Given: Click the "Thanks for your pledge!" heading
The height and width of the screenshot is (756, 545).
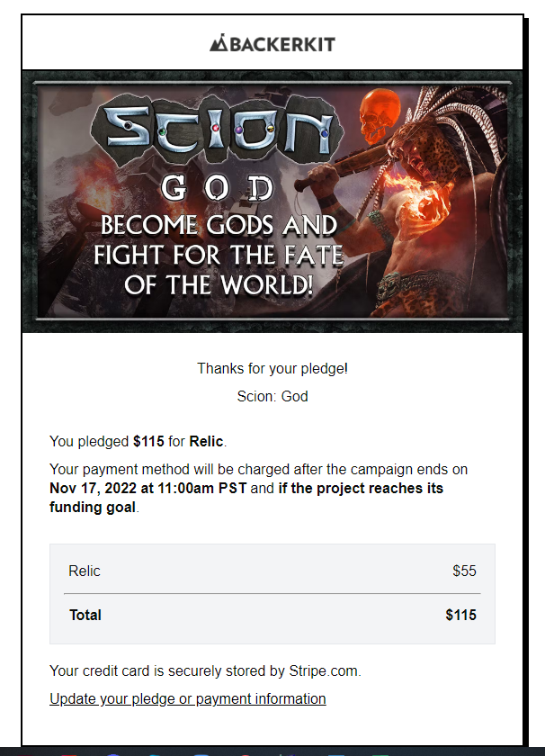Looking at the screenshot, I should tap(272, 368).
